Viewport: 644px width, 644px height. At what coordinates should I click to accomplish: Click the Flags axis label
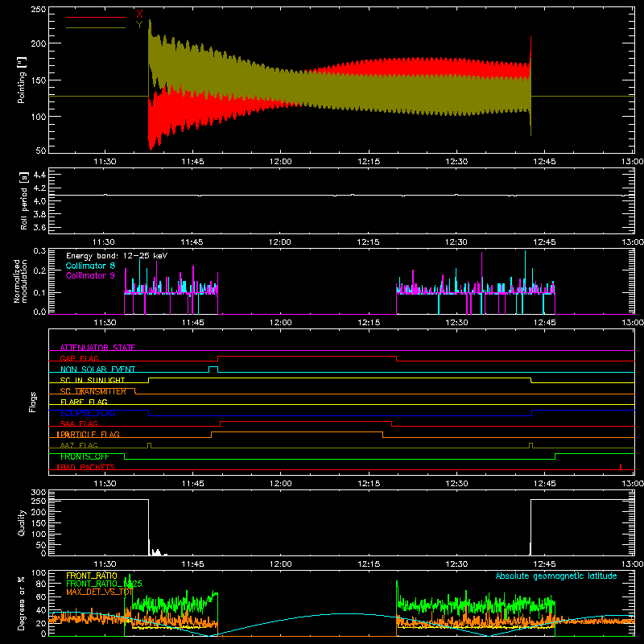(32, 402)
